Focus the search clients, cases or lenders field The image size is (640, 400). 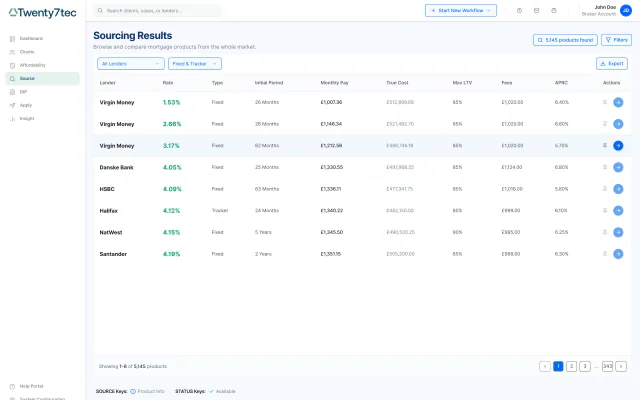point(158,11)
